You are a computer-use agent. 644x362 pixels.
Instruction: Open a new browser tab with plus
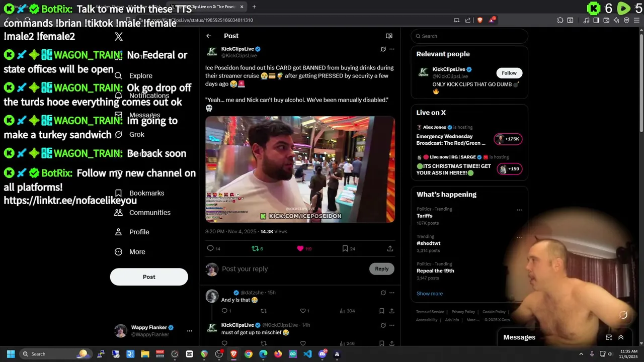coord(254,7)
